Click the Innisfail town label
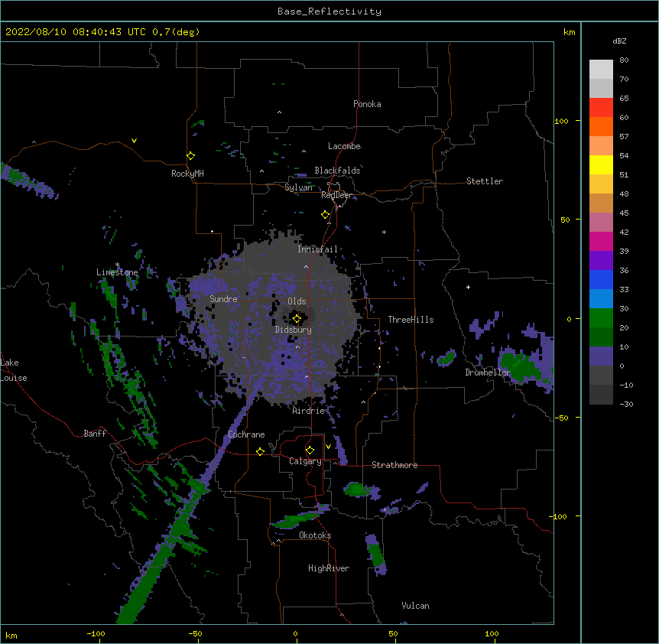 (x=317, y=249)
